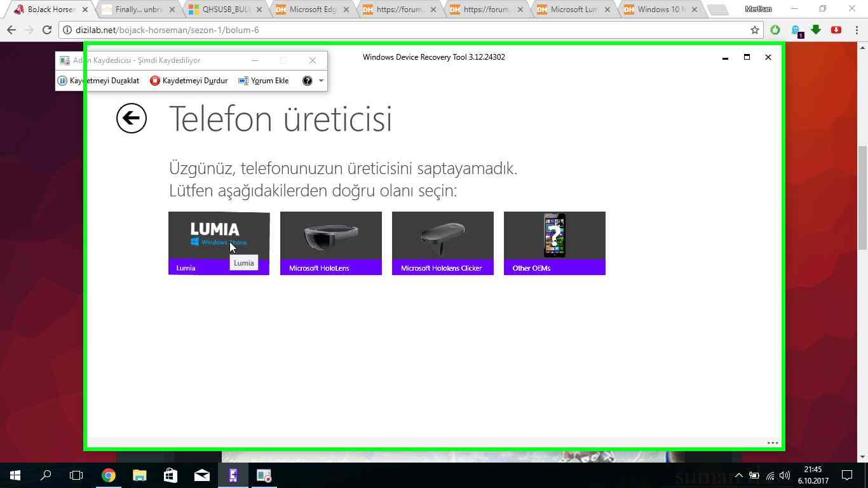The width and height of the screenshot is (868, 488).
Task: Switch to the BoJack Horseman tab
Action: coord(51,10)
